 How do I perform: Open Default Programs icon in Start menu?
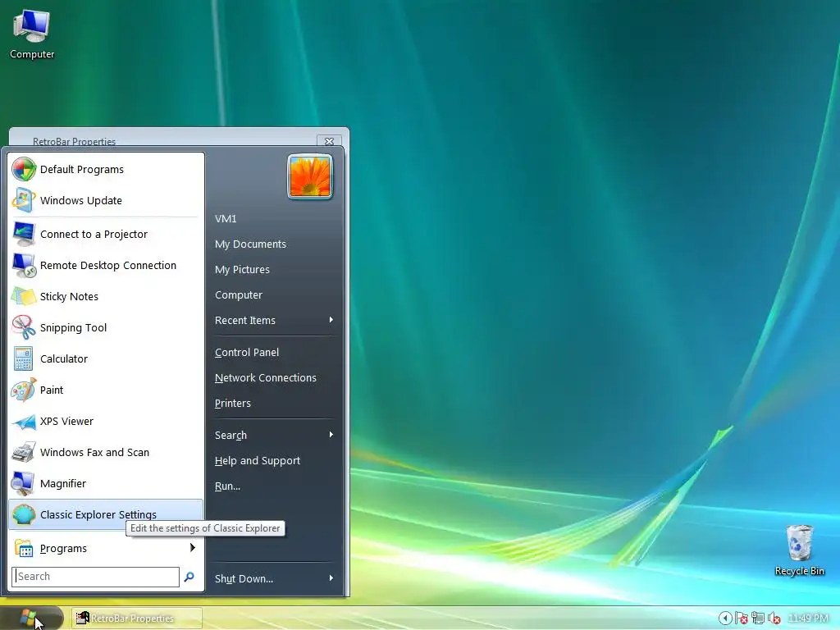[x=24, y=169]
